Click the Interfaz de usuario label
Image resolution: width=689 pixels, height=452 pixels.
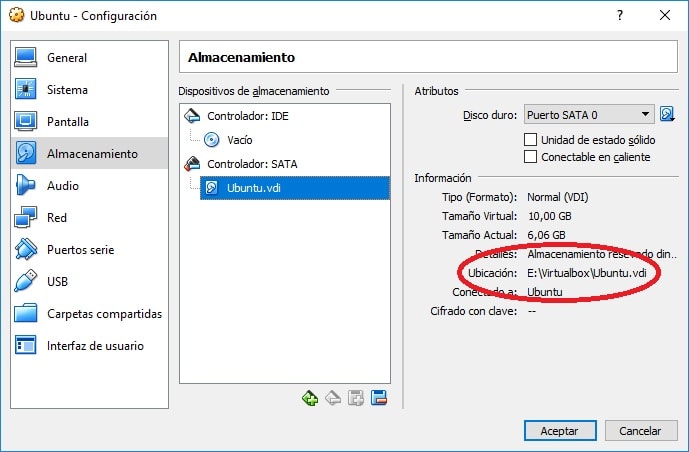click(95, 346)
